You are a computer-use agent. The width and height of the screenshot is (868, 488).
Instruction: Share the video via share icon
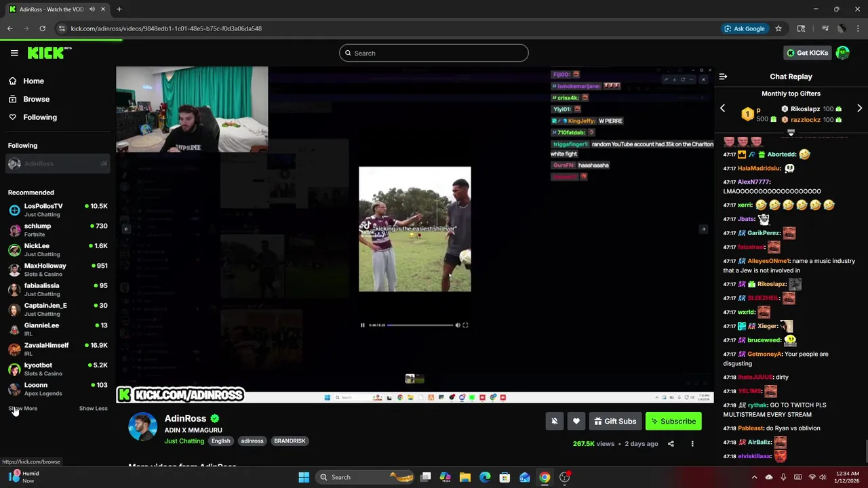pyautogui.click(x=671, y=444)
